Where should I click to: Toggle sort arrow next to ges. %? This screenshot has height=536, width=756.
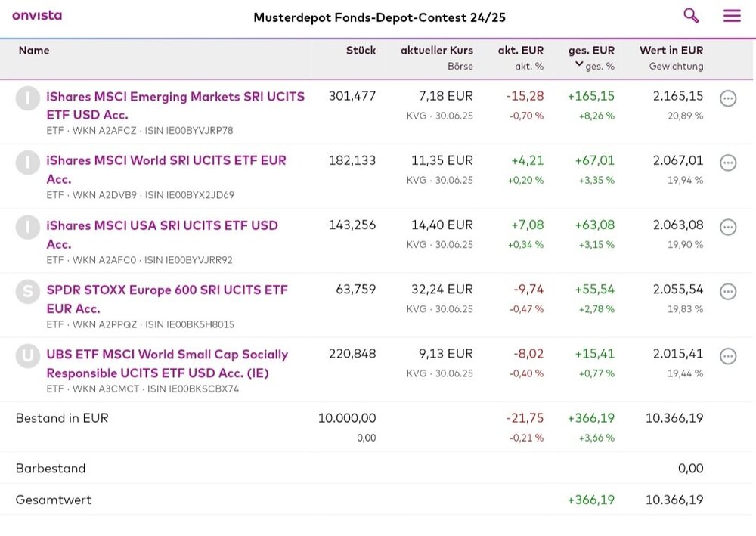(579, 64)
